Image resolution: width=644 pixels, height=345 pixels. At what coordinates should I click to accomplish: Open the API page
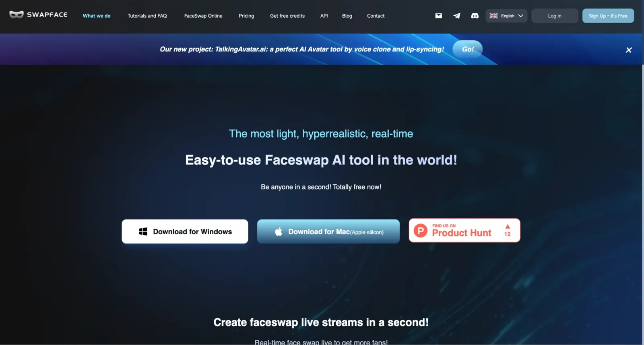tap(324, 16)
